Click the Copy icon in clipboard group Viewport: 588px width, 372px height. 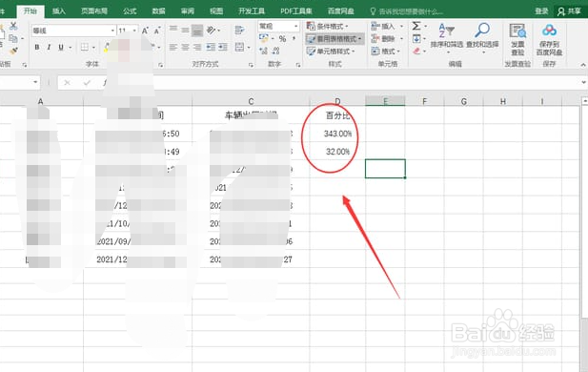pyautogui.click(x=12, y=38)
